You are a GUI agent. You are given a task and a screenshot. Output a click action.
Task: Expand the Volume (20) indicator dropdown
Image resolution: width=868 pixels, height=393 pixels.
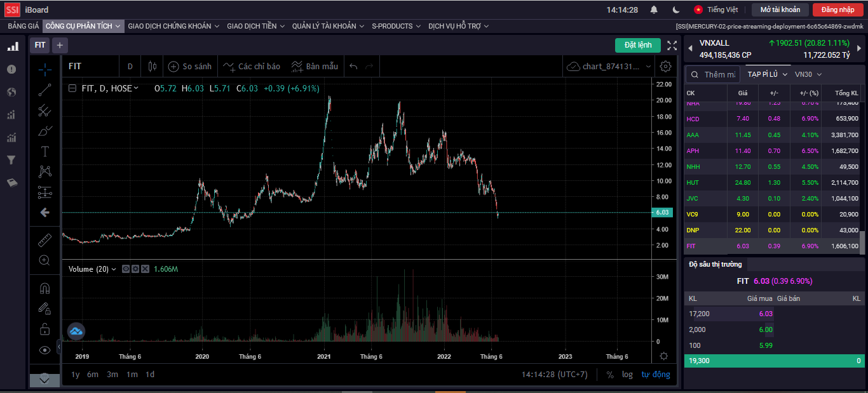114,269
